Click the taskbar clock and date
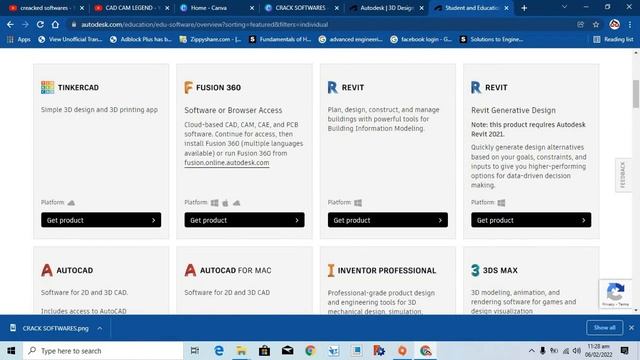Viewport: 640px width, 360px height. pos(599,351)
